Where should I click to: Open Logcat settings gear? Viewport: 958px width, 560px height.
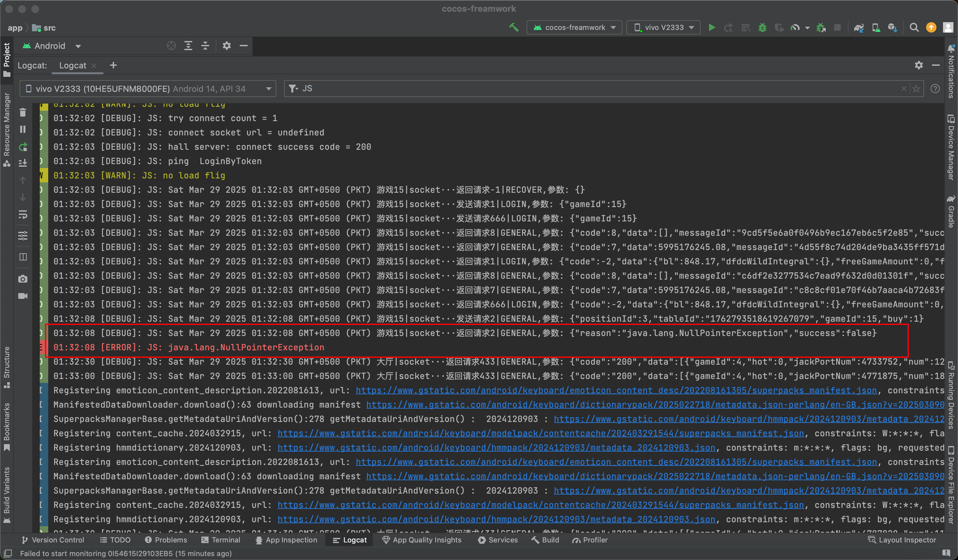click(919, 65)
